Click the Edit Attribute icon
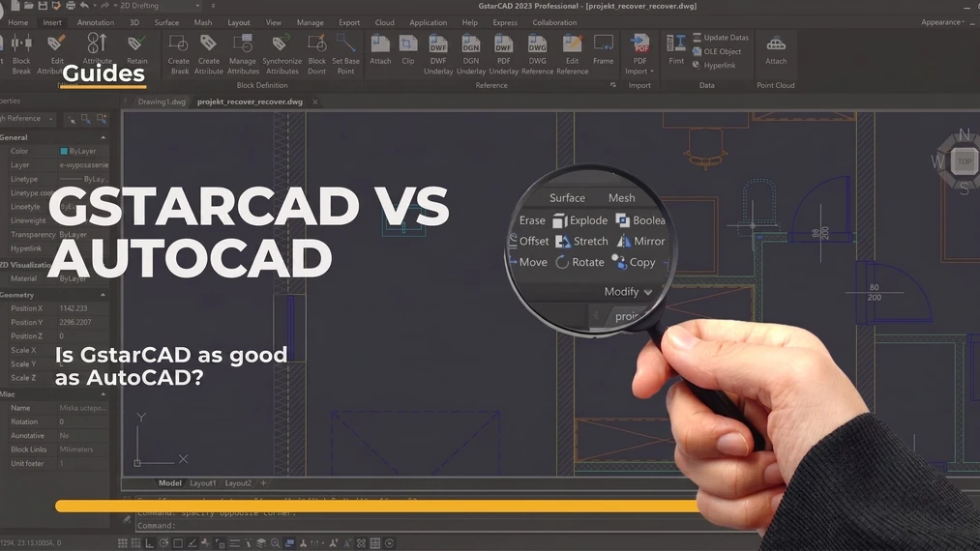Screen dimensions: 980x551 (x=56, y=43)
